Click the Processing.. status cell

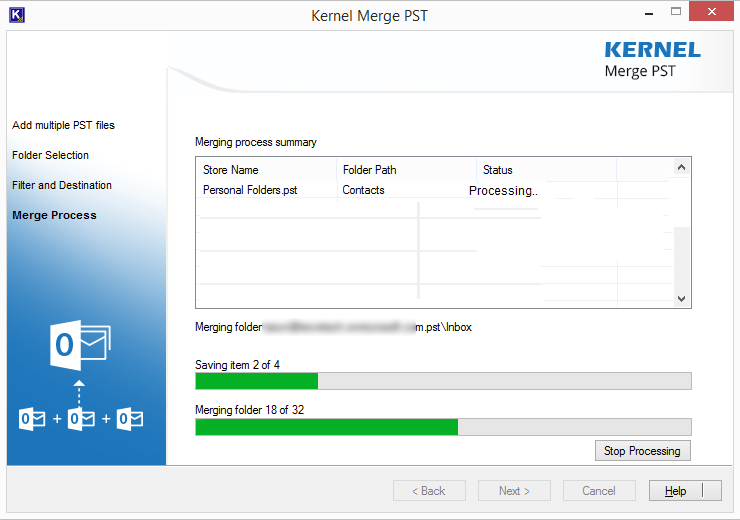504,191
